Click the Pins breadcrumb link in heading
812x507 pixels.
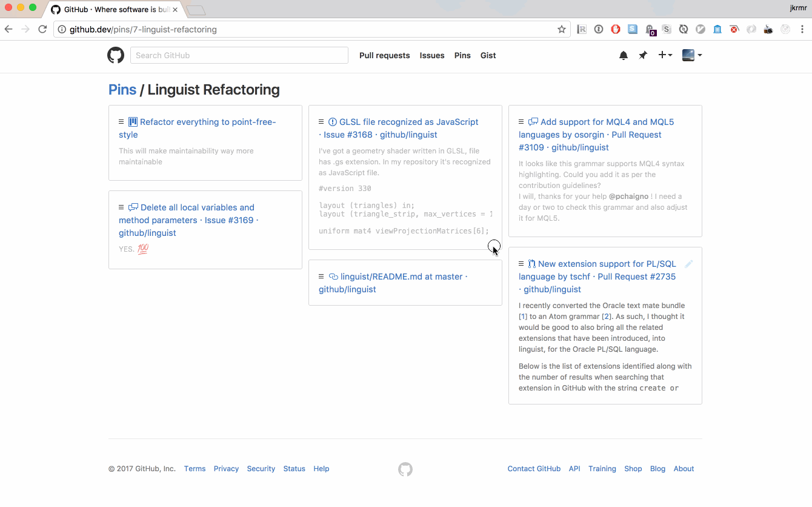click(x=122, y=90)
